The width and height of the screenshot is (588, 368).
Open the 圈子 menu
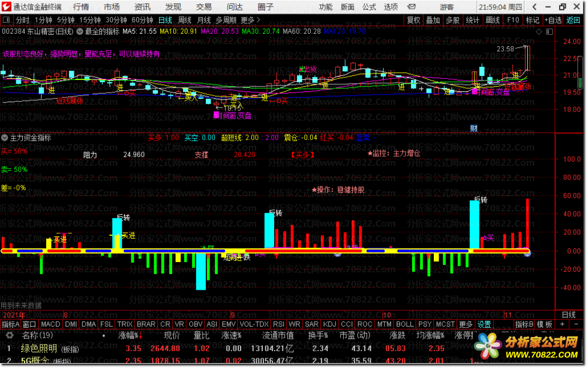[x=265, y=7]
